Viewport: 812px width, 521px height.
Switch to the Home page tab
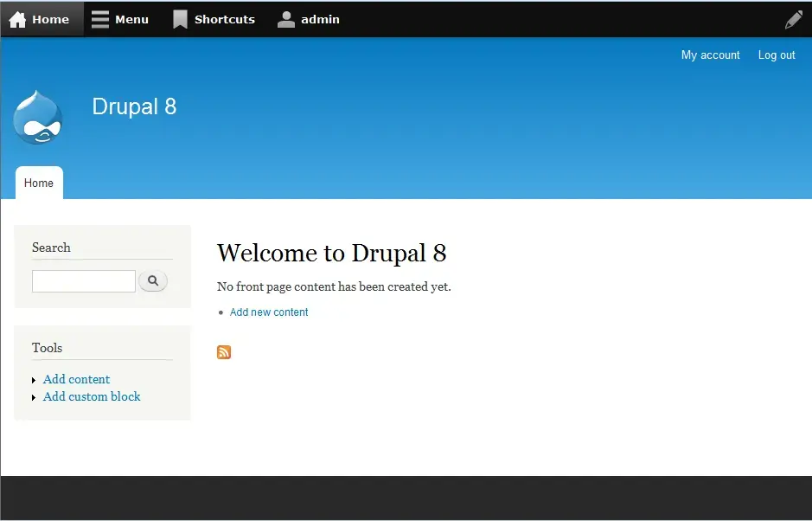pos(38,183)
